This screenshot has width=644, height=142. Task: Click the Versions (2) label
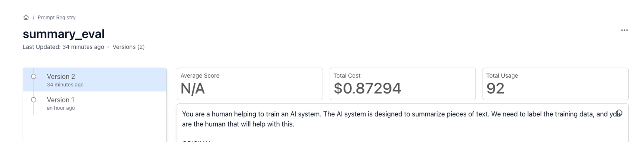point(128,47)
